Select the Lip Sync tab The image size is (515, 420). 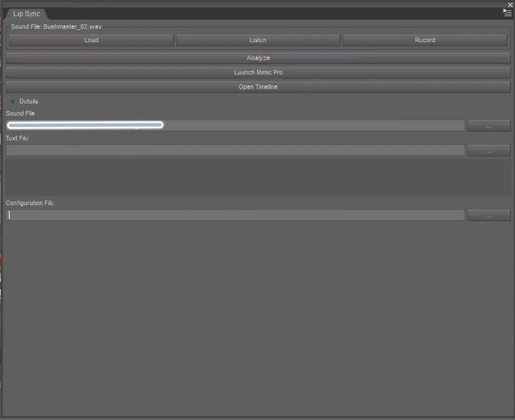(25, 13)
